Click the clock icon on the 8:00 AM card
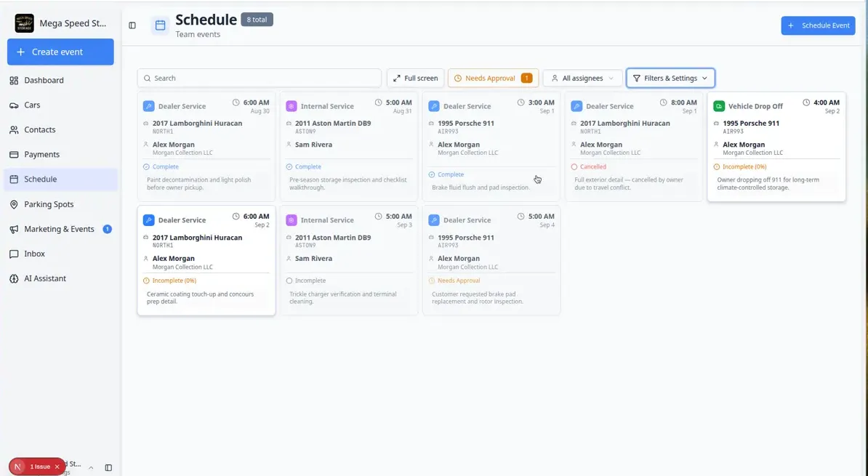The height and width of the screenshot is (476, 868). [x=663, y=102]
